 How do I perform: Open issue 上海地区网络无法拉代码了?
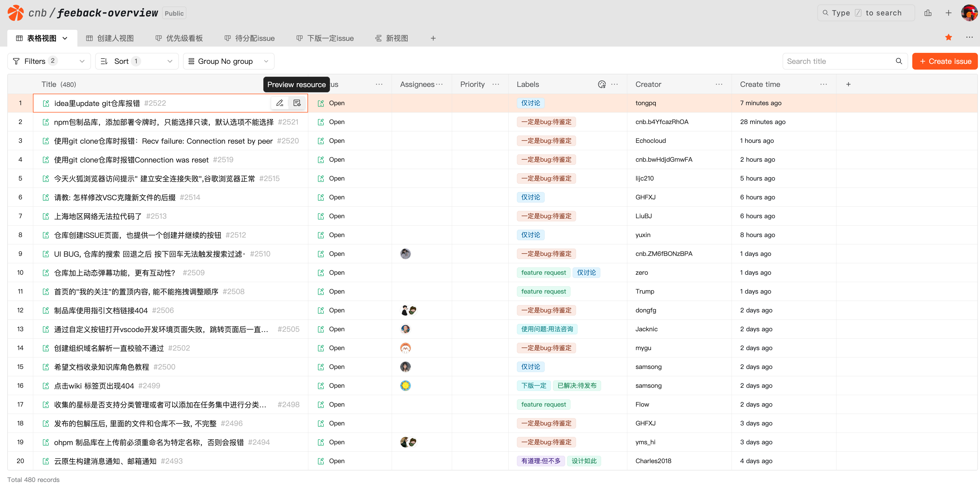click(98, 216)
